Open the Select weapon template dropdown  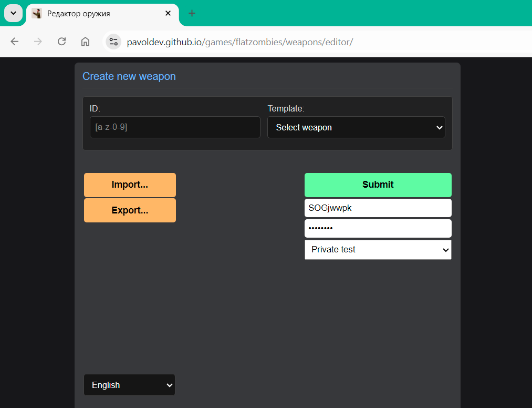click(356, 127)
